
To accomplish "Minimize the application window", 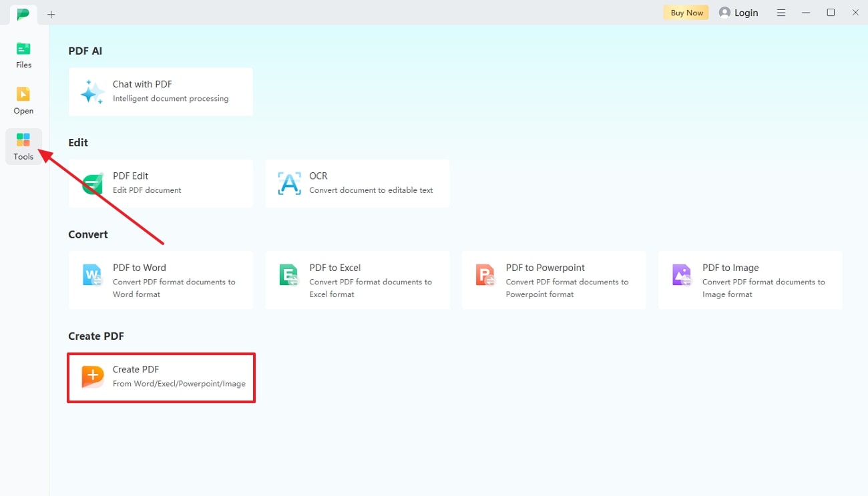I will 807,13.
